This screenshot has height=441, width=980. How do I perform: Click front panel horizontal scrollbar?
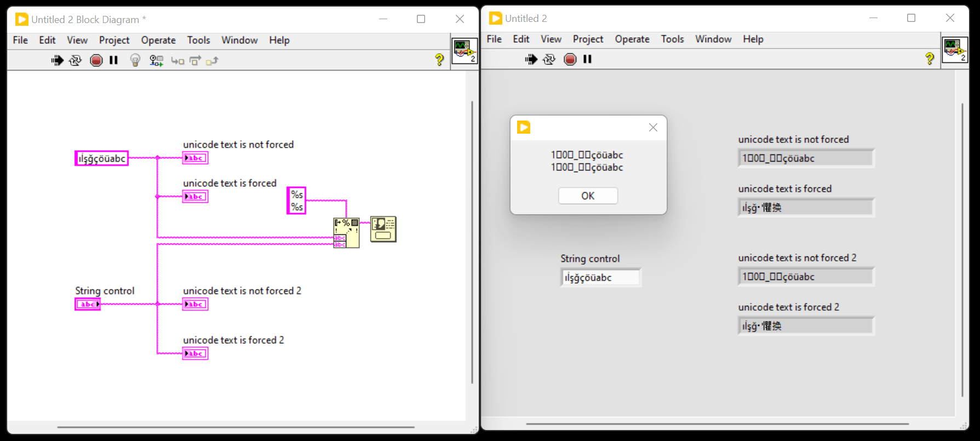coord(718,423)
